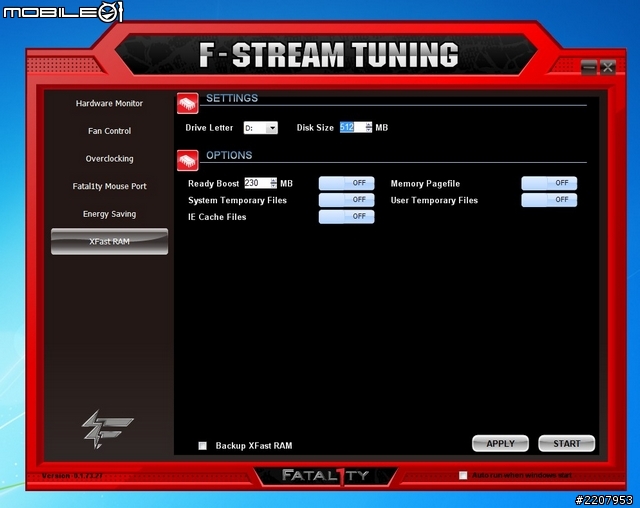Click the Drive Letter label

coord(209,128)
